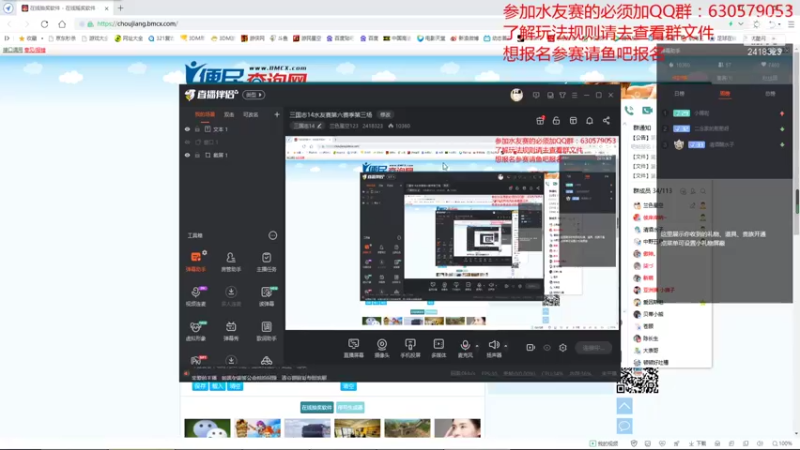Viewport: 800px width, 450px height.
Task: Reload the browser page
Action: [44, 23]
